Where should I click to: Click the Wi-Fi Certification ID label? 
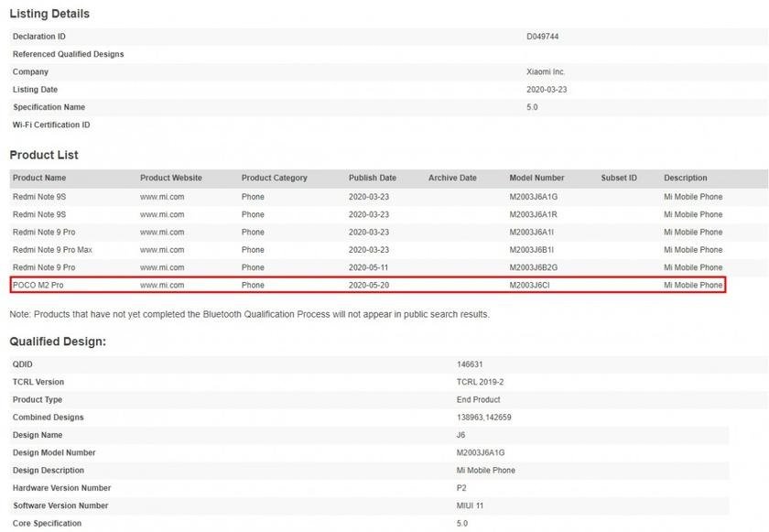[51, 125]
